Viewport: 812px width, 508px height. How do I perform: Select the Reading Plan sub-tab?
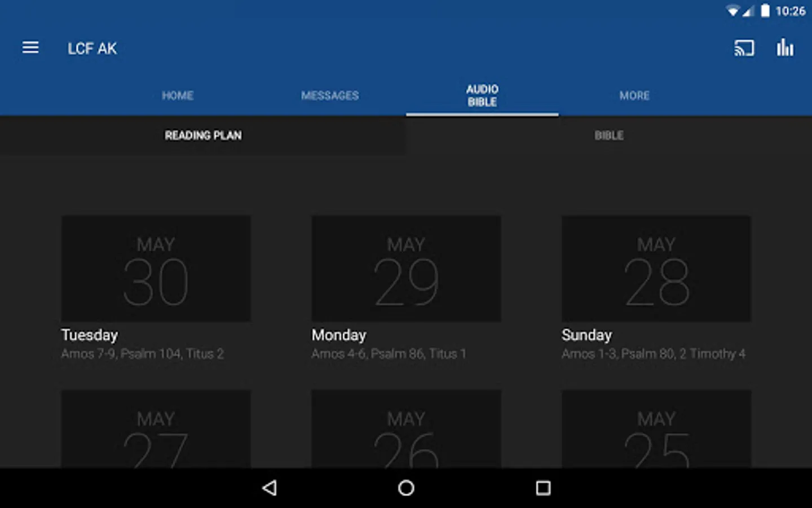point(203,135)
